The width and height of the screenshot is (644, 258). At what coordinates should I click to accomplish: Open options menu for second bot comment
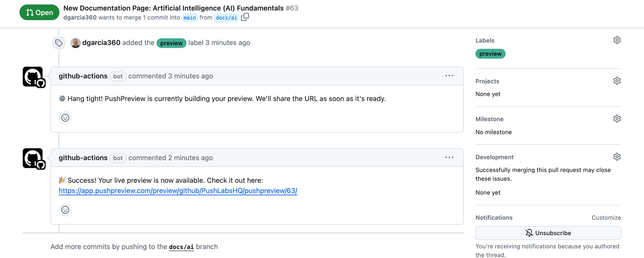click(x=449, y=158)
